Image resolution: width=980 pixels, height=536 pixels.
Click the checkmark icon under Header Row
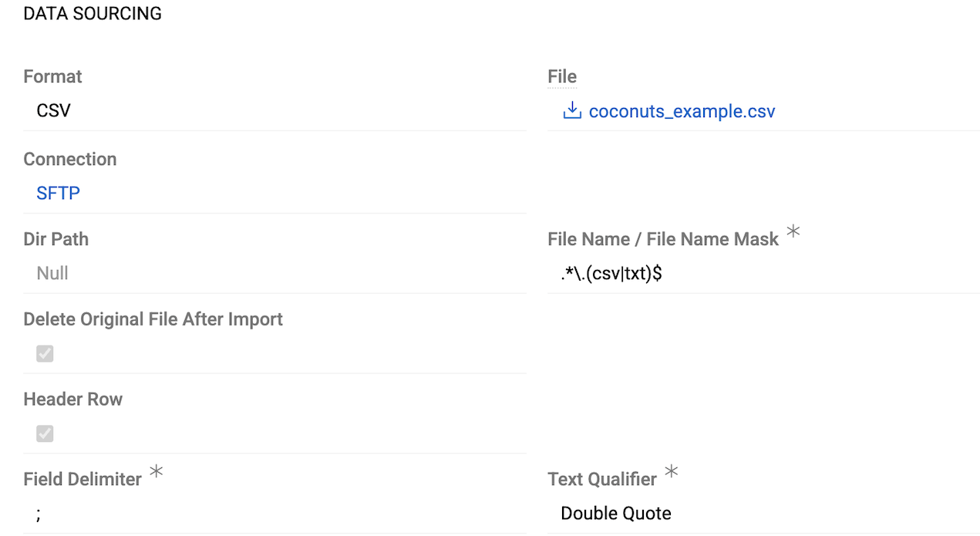point(44,433)
